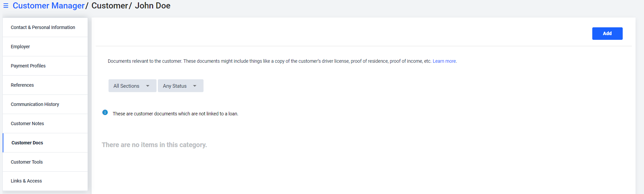Click the All Sections dropdown arrow
The image size is (644, 194).
pyautogui.click(x=148, y=86)
